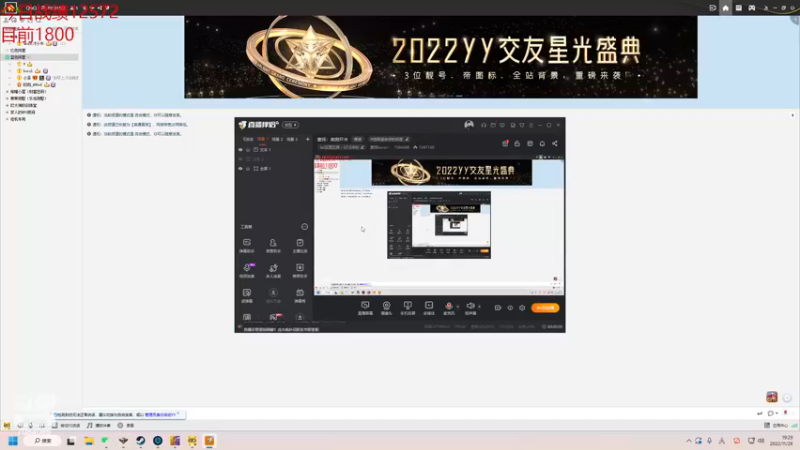Click the phone screen-cast icon in the streaming bar
Image resolution: width=800 pixels, height=450 pixels.
pyautogui.click(x=408, y=306)
